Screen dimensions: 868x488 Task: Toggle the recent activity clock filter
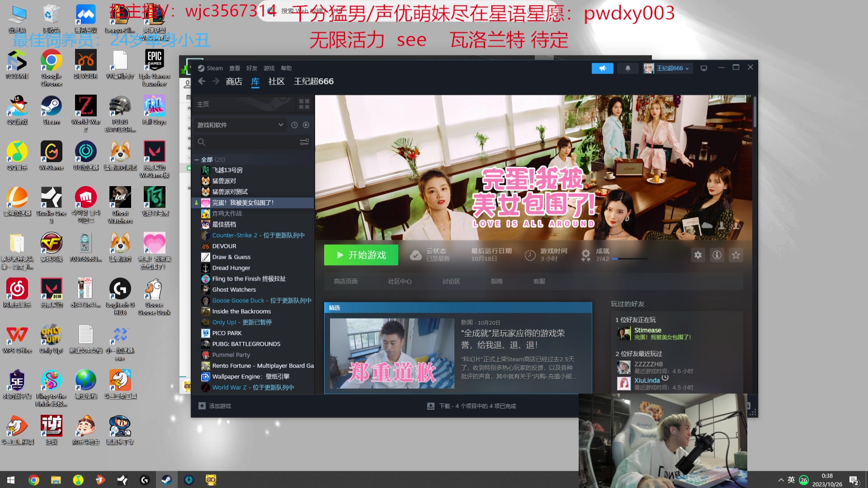(x=294, y=125)
